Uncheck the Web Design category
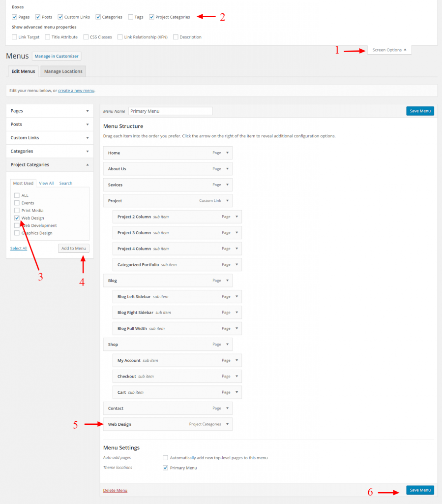 (x=16, y=218)
